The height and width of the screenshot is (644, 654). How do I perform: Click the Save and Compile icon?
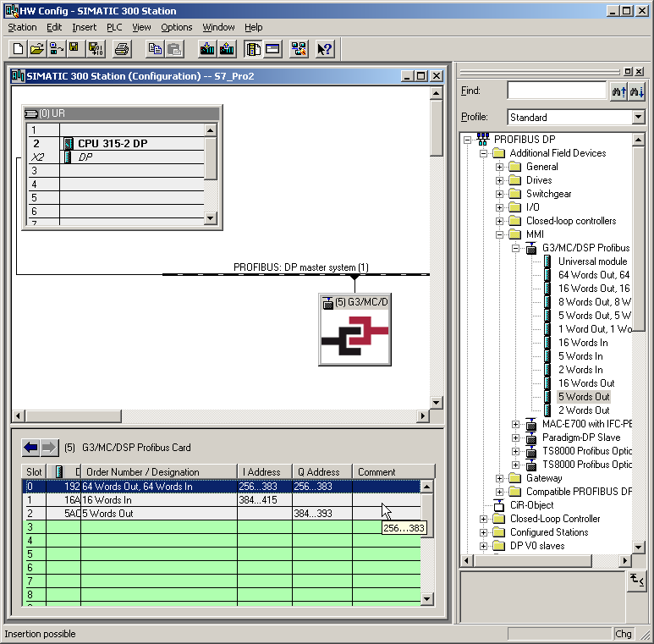coord(96,49)
